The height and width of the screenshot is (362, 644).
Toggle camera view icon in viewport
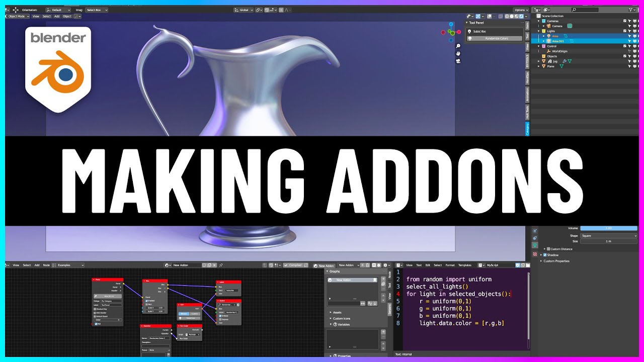click(458, 61)
